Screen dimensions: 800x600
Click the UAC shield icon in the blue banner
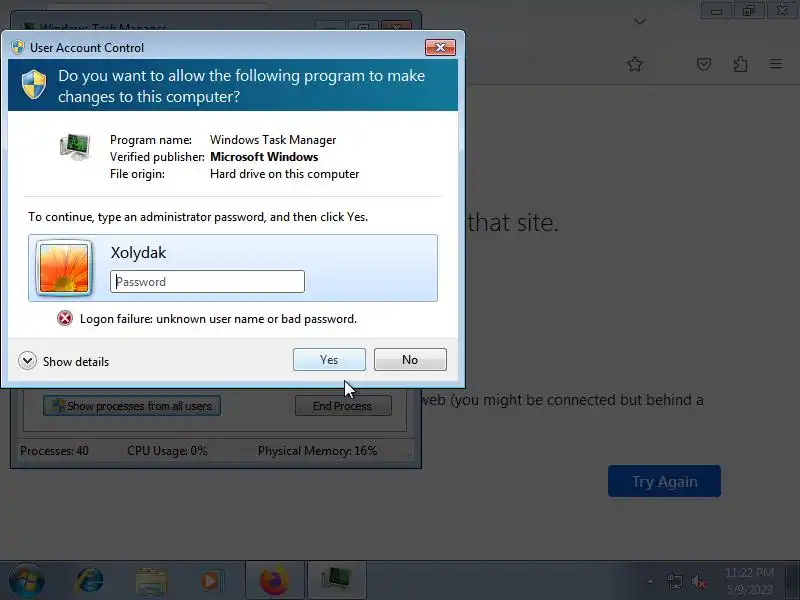(x=34, y=84)
